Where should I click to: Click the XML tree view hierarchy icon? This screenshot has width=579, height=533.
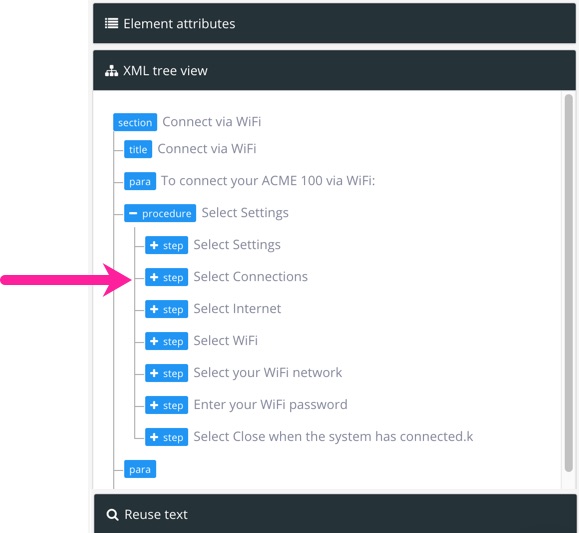click(111, 71)
